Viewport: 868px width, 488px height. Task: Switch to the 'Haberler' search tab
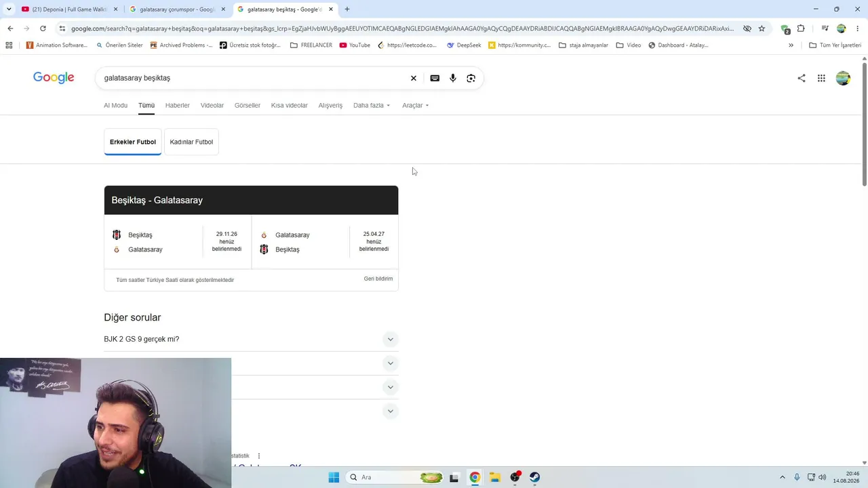tap(178, 105)
